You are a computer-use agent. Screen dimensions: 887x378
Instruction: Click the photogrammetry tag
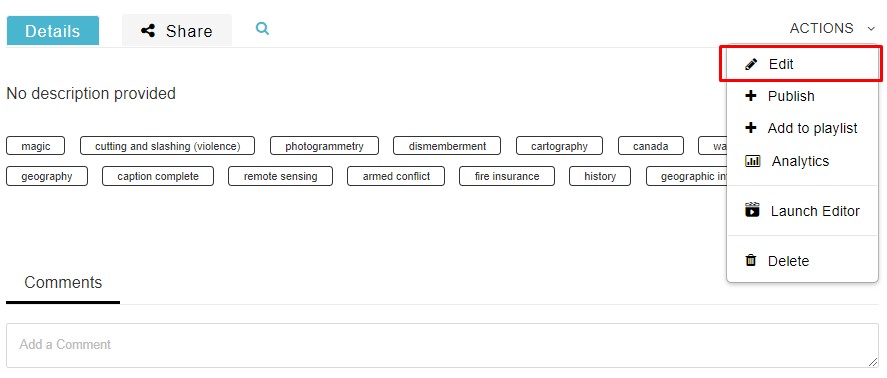coord(324,146)
